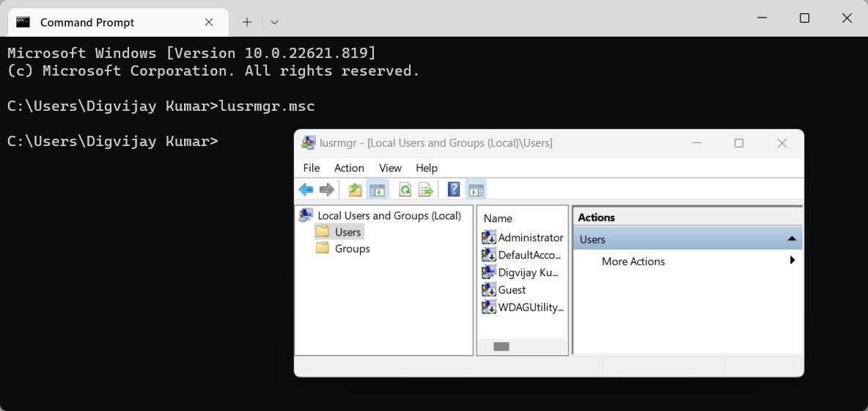Click the blue Back arrow in lusrmgr toolbar
The width and height of the screenshot is (868, 411).
306,189
